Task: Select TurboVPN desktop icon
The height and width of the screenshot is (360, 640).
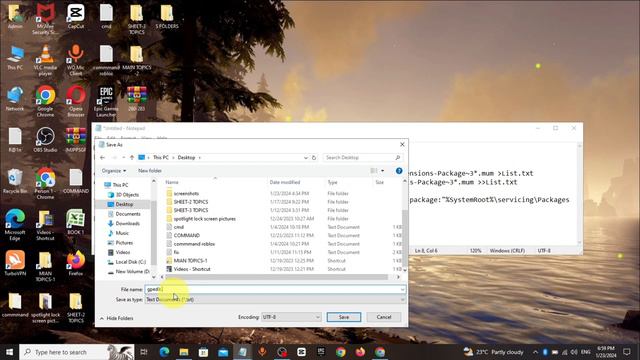Action: [15, 264]
